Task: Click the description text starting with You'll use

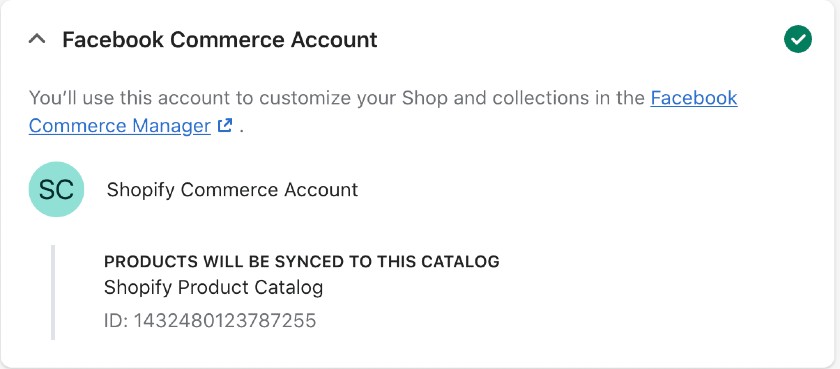Action: pyautogui.click(x=383, y=112)
